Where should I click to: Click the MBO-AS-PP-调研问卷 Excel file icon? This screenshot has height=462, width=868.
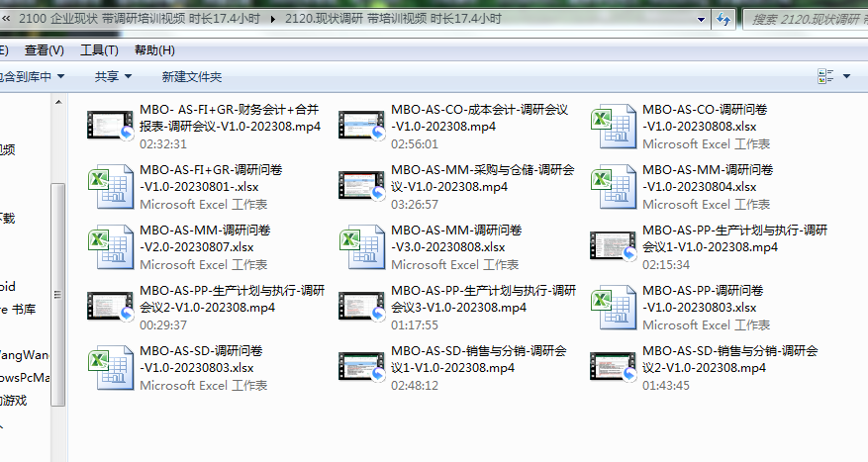612,308
